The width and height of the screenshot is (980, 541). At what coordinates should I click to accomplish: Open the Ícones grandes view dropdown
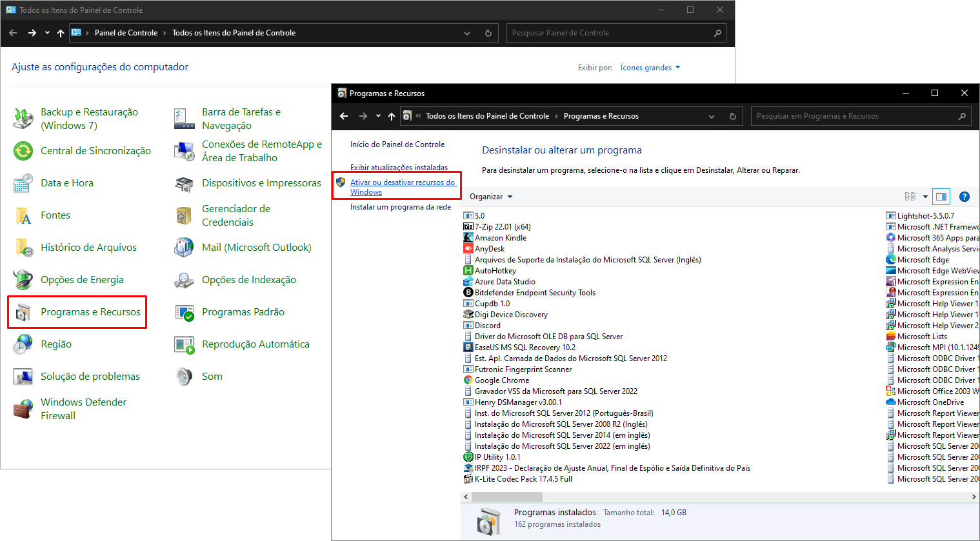tap(650, 68)
